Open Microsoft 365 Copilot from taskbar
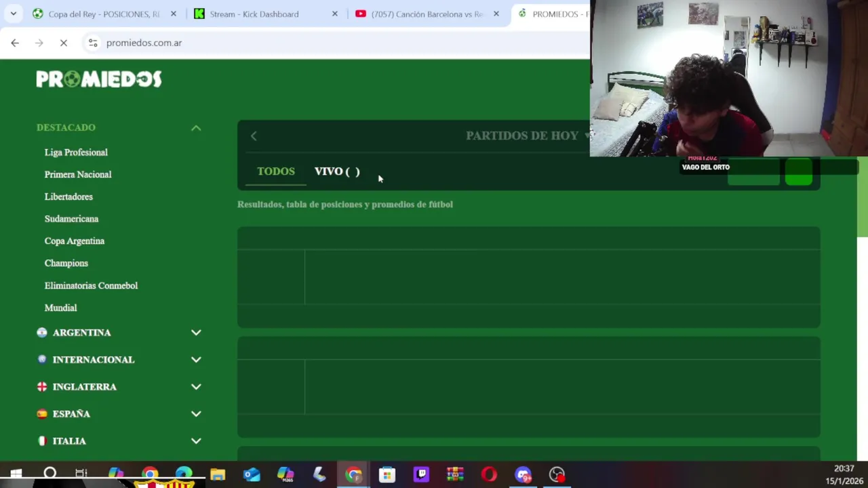The height and width of the screenshot is (488, 868). (285, 474)
